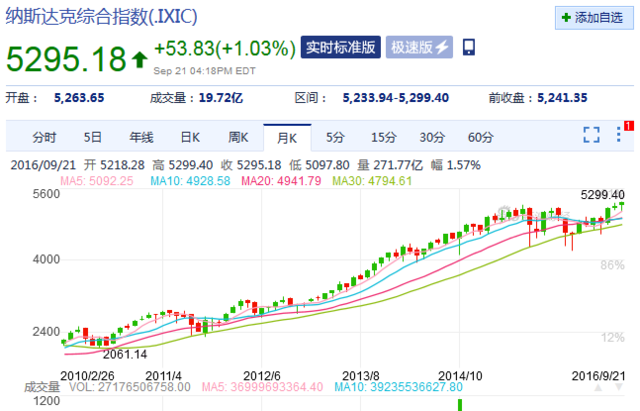This screenshot has height=411, width=640.
Task: Click the 2012/6 date axis label
Action: 262,375
